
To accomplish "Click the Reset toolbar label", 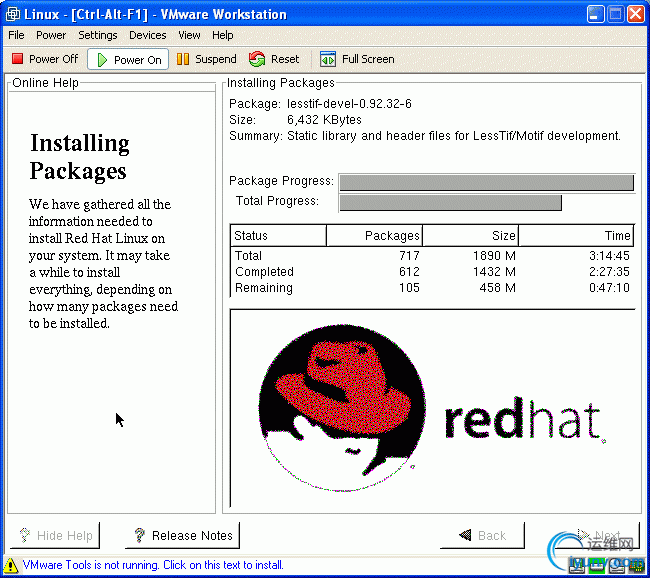I will [285, 59].
